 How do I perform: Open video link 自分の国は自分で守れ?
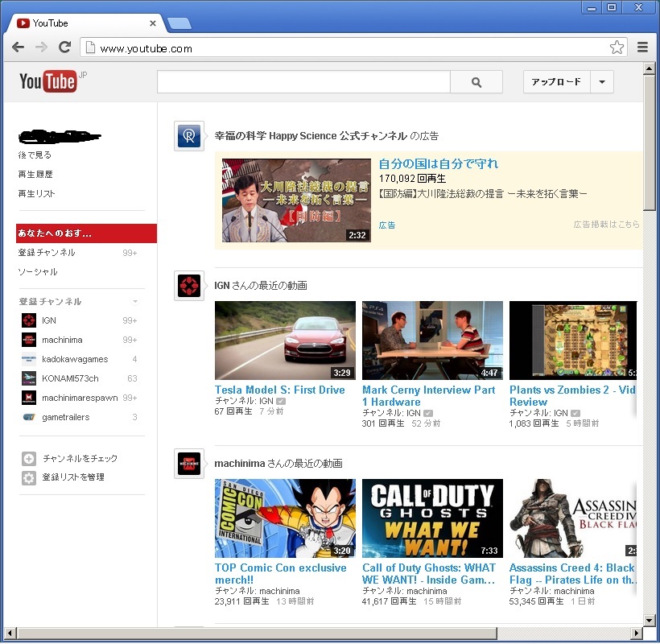(438, 163)
